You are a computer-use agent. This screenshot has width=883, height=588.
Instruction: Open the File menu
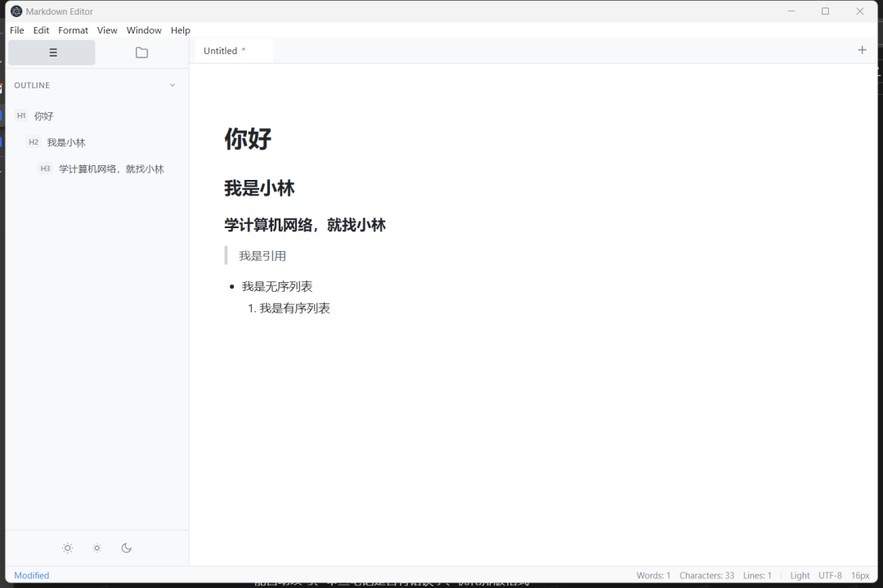point(17,30)
